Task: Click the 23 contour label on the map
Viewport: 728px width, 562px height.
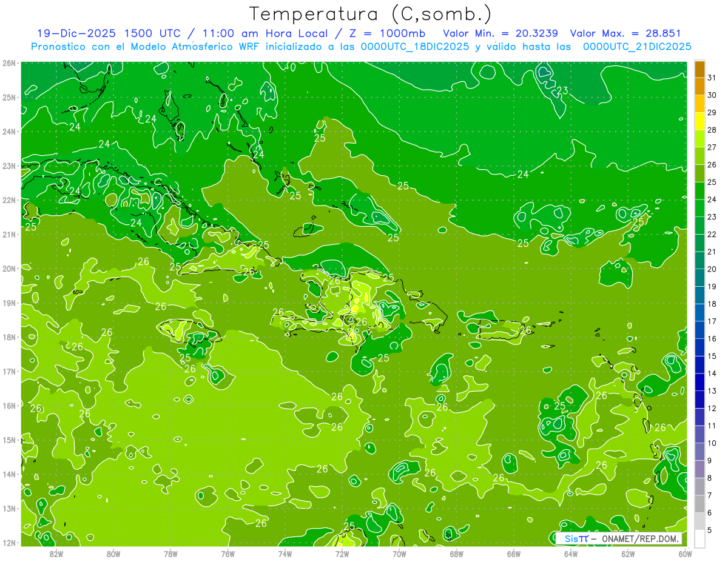Action: coord(562,91)
